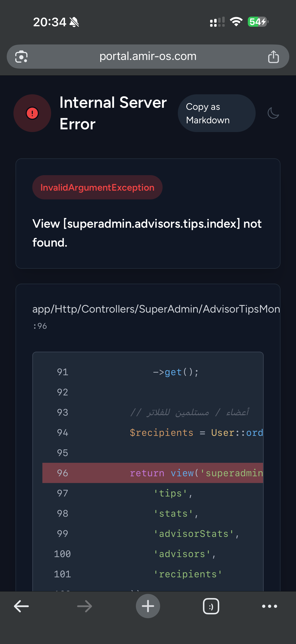Tap the Google Lens camera icon
The image size is (296, 644).
tap(21, 57)
